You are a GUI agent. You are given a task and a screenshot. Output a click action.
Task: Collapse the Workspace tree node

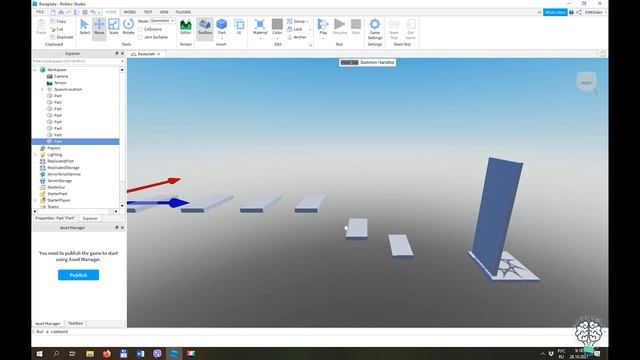pos(35,70)
